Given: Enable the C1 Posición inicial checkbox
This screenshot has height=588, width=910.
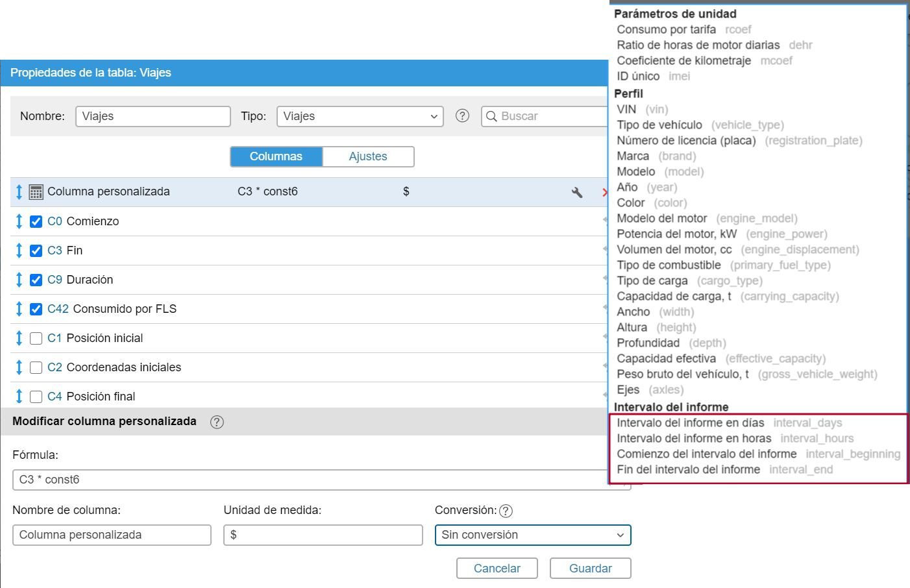Looking at the screenshot, I should pyautogui.click(x=36, y=338).
